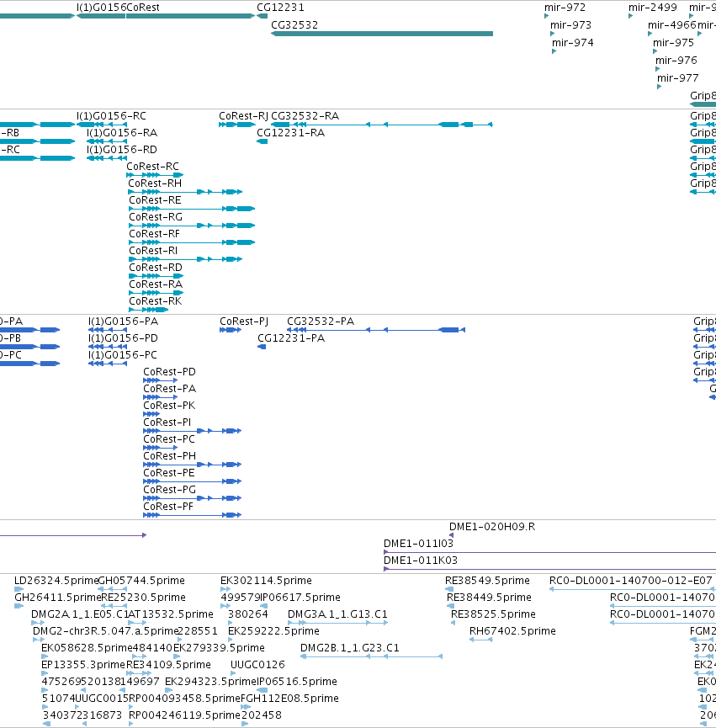Select the mir-974 gene label

(573, 43)
